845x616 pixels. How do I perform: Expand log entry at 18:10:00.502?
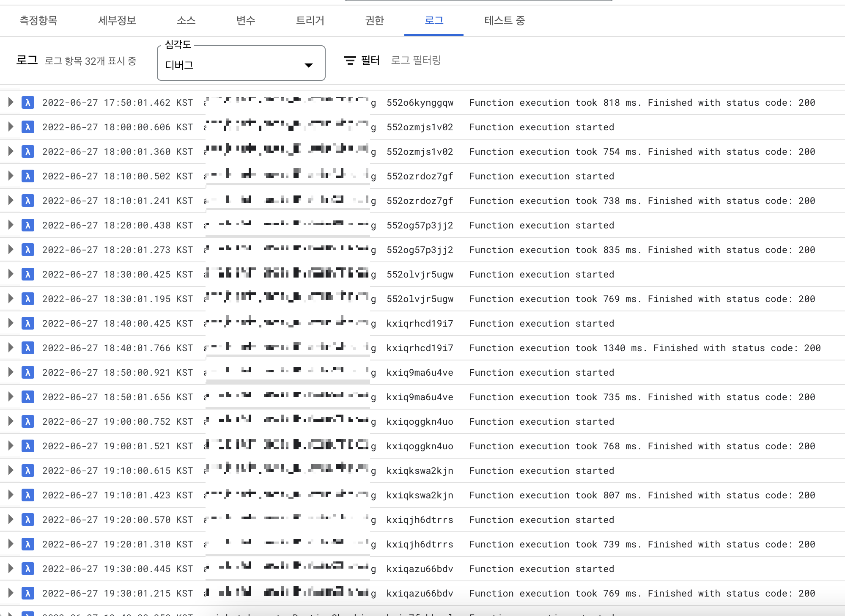pos(11,176)
